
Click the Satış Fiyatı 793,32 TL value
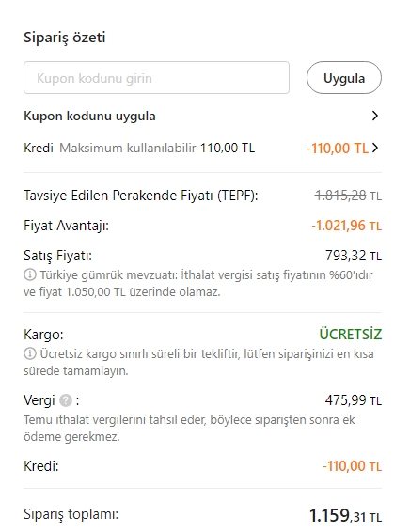[354, 256]
